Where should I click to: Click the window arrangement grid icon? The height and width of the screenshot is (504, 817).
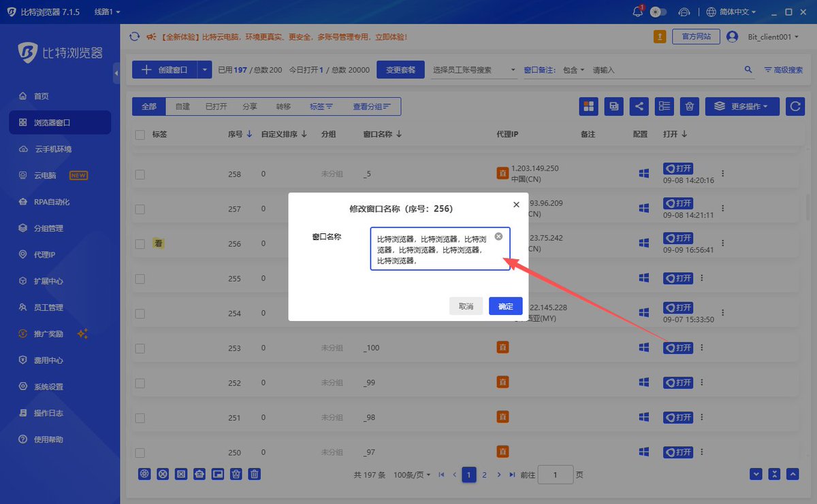tap(589, 106)
